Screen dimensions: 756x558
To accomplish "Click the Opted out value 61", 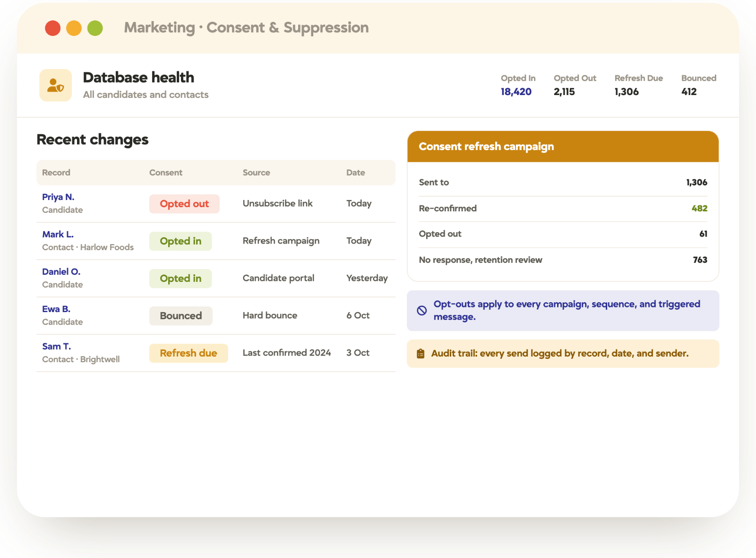I will click(703, 234).
